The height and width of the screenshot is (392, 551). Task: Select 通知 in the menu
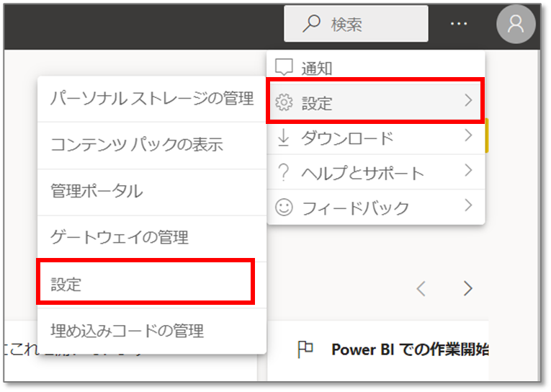376,67
